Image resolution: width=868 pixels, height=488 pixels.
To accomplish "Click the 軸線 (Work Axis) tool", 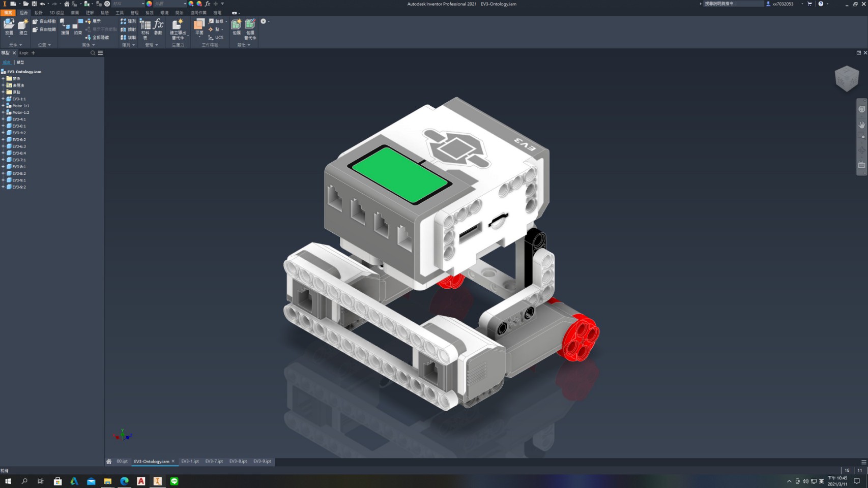I will 217,21.
